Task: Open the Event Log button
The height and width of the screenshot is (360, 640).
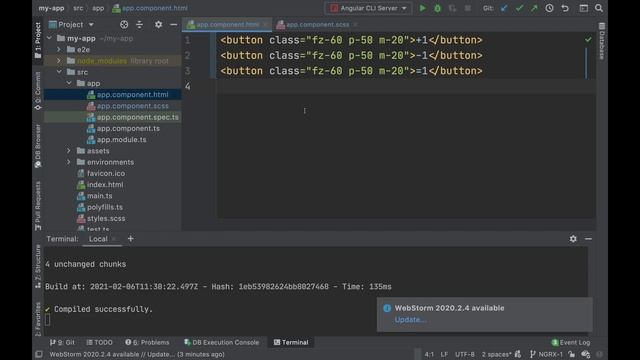Action: [x=571, y=342]
